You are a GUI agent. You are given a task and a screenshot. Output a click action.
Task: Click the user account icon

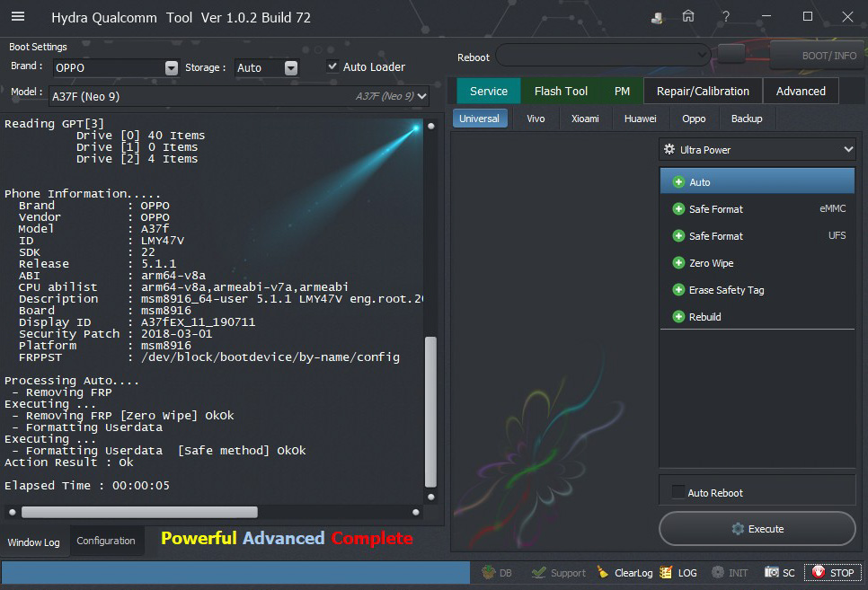tap(658, 18)
